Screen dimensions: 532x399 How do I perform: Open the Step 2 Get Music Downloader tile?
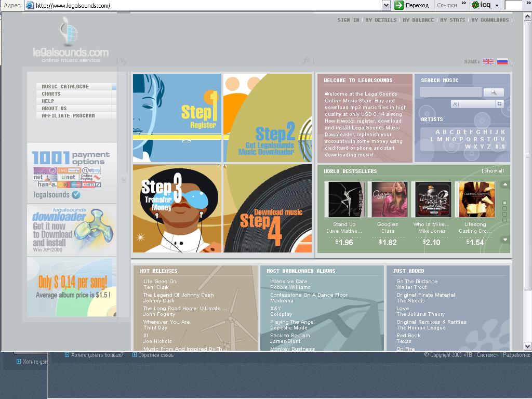click(x=268, y=118)
